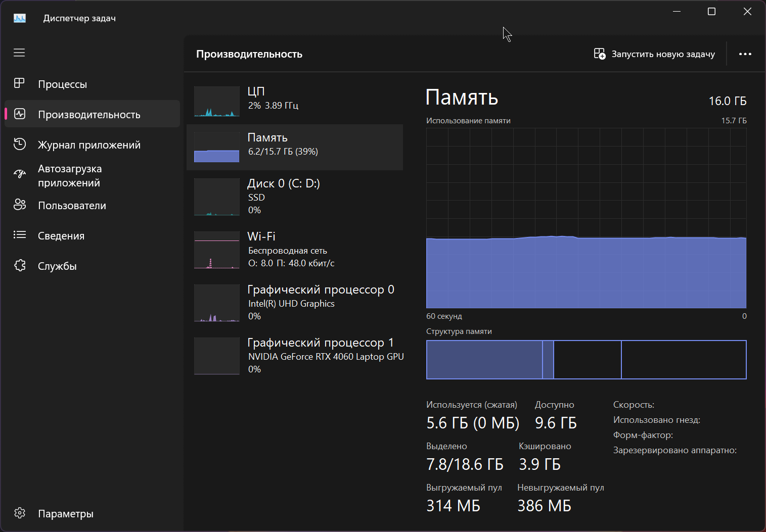Click the Пользователи people icon
The height and width of the screenshot is (532, 766).
pos(20,205)
